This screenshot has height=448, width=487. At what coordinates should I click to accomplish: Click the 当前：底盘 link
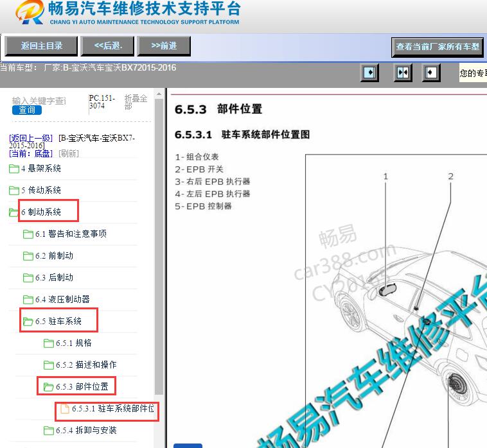coord(31,153)
